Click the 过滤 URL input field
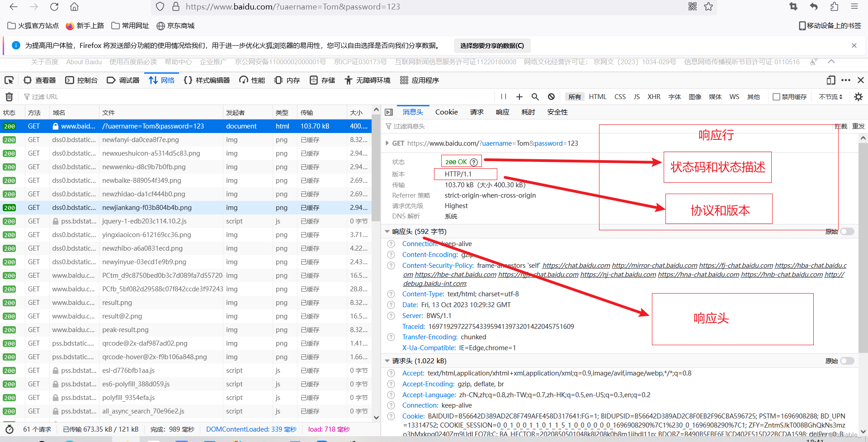868x442 pixels. pos(258,97)
